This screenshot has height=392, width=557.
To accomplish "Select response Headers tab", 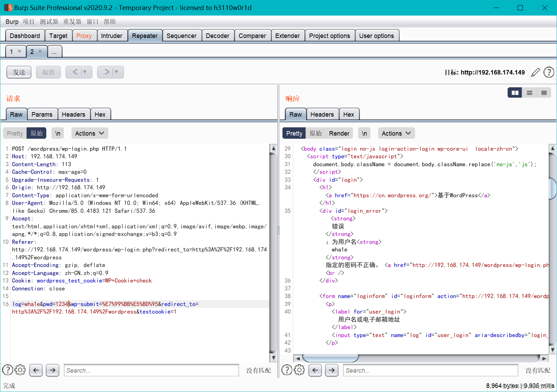I will 322,115.
